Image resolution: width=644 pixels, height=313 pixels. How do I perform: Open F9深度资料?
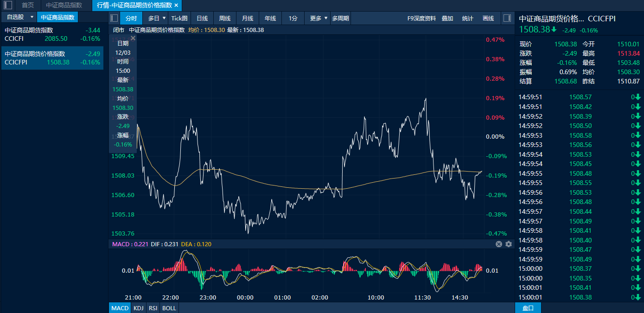click(x=421, y=19)
